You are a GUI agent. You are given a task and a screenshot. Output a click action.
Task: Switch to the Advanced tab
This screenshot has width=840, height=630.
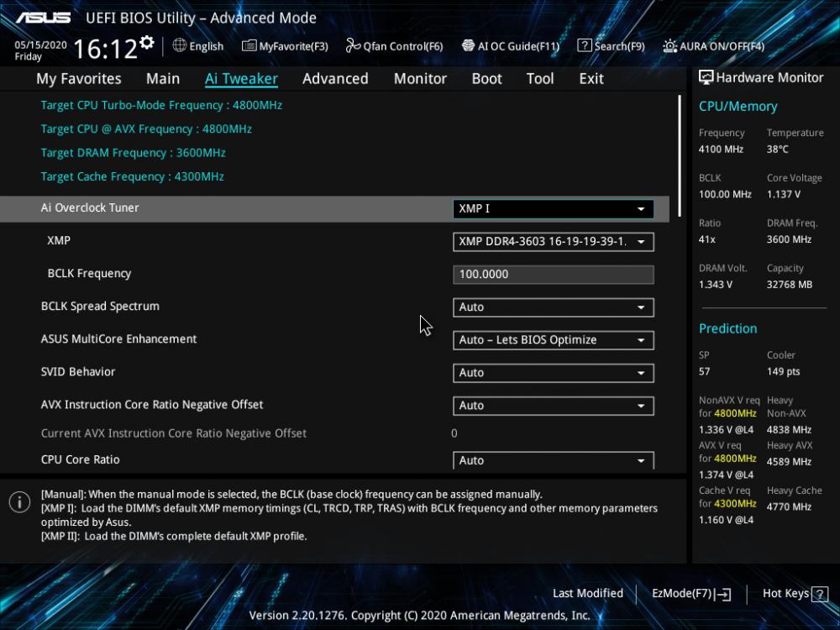click(335, 79)
